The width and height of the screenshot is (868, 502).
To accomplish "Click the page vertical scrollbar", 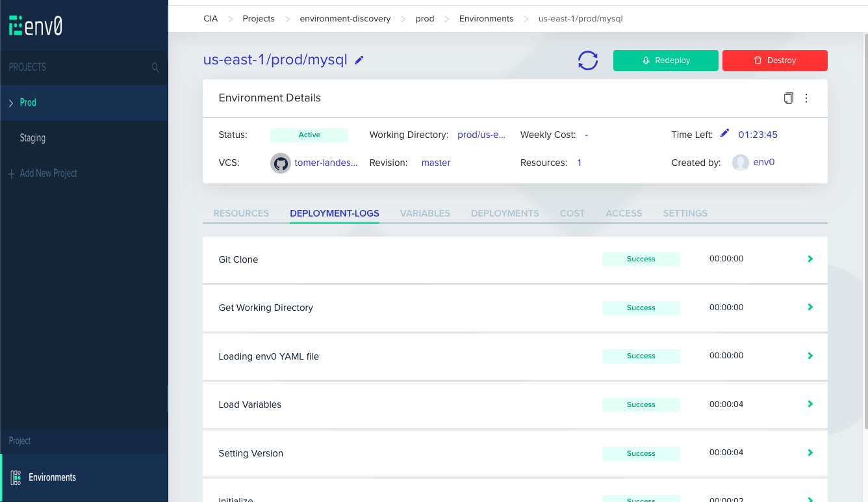I will point(865,231).
